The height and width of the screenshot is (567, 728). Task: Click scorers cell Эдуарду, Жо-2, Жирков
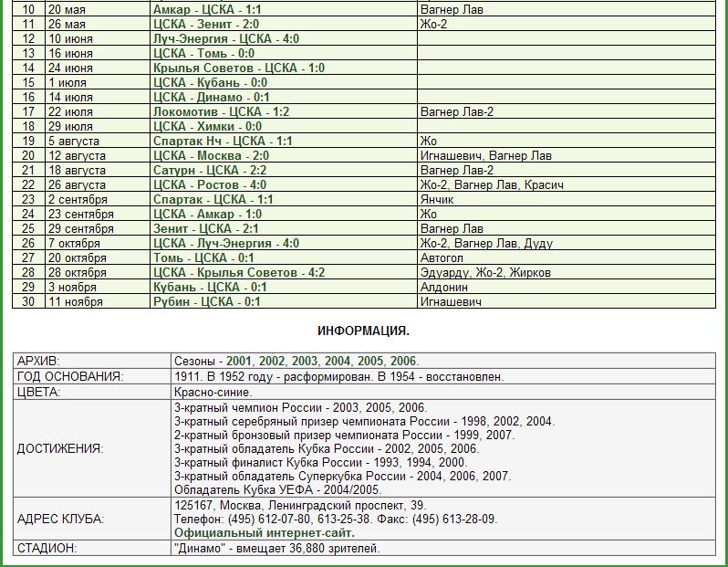click(567, 273)
